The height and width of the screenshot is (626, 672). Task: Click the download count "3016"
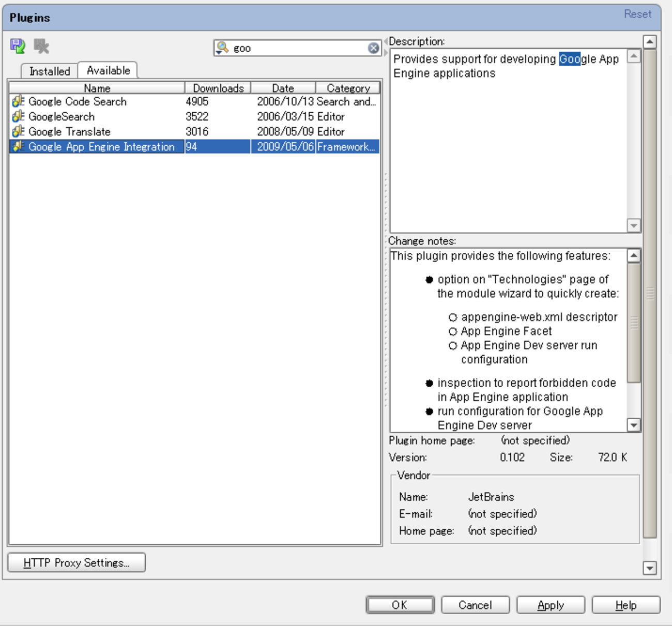tap(197, 131)
